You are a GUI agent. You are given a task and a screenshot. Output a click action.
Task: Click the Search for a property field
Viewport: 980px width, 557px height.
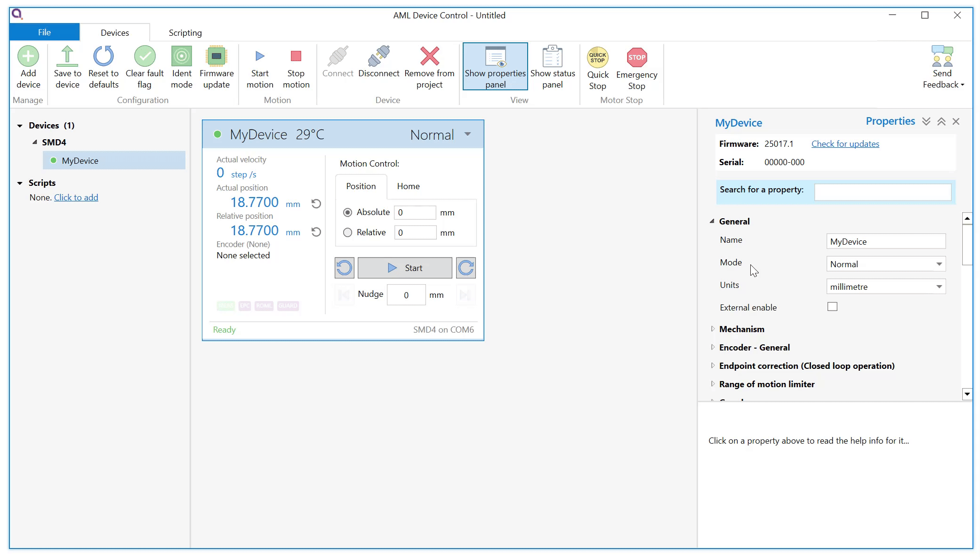click(x=882, y=192)
